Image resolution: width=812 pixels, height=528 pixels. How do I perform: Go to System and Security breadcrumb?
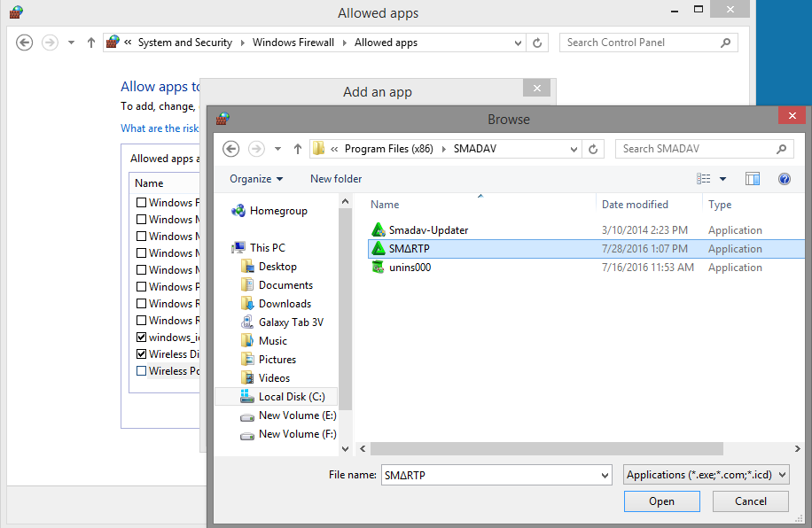coord(185,43)
